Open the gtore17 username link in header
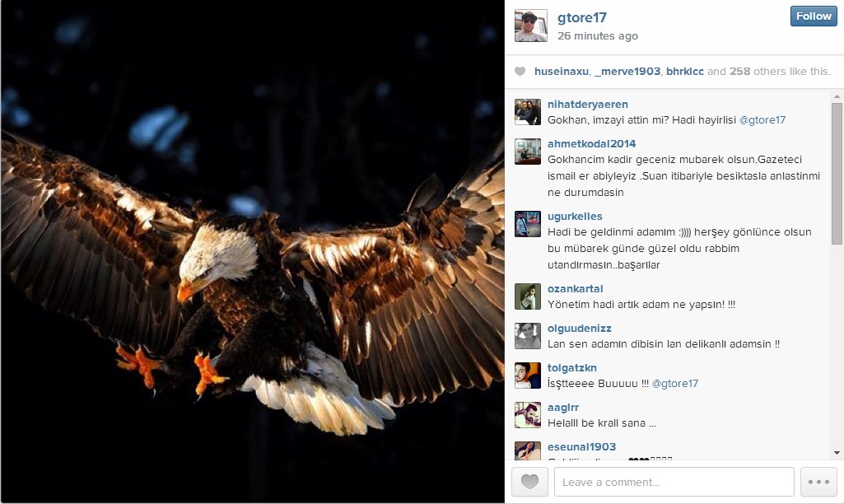Screen dimensions: 844x504 [x=582, y=18]
